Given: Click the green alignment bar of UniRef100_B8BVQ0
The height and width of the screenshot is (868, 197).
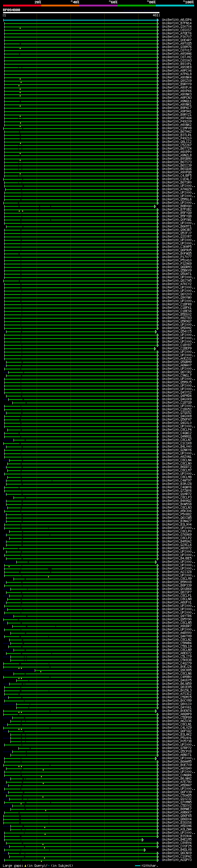Looking at the screenshot, I should 80,206.
